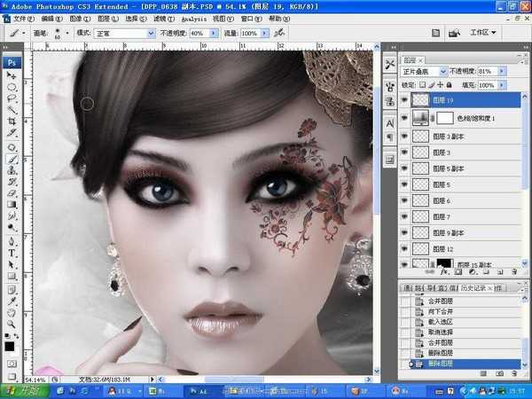This screenshot has height=399, width=532.
Task: Select the Move tool in toolbox
Action: 12,76
